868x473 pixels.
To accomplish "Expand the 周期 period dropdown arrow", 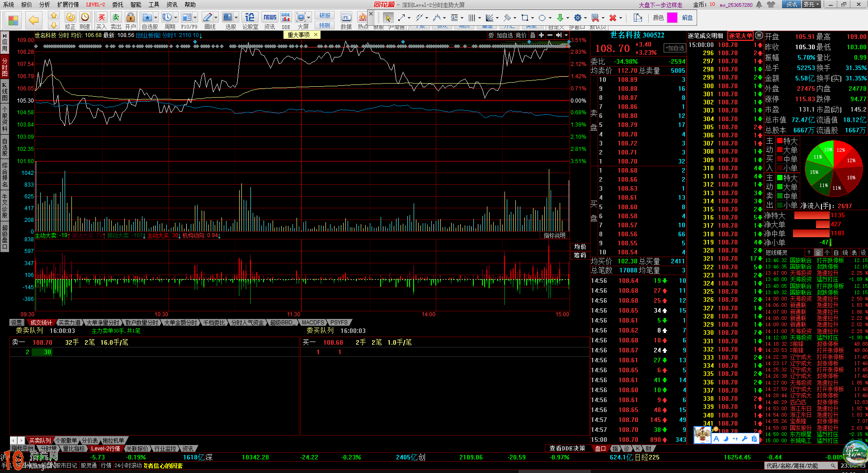I will 175,18.
